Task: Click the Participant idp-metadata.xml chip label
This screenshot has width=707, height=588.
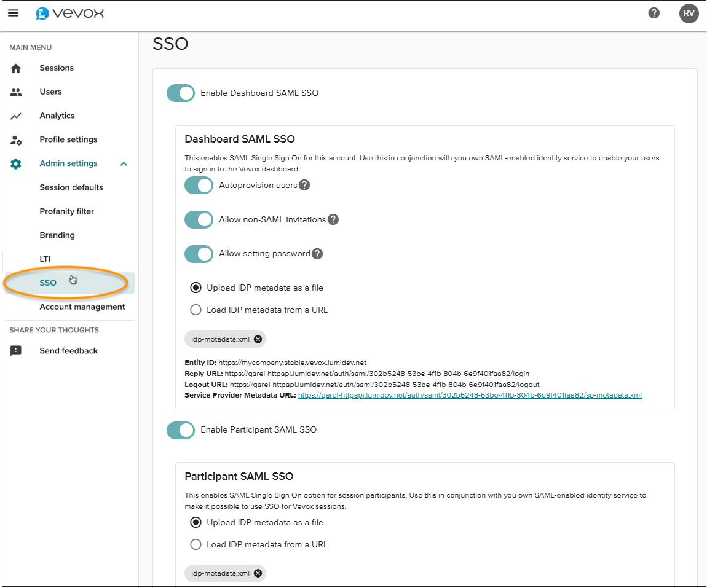Action: (220, 573)
